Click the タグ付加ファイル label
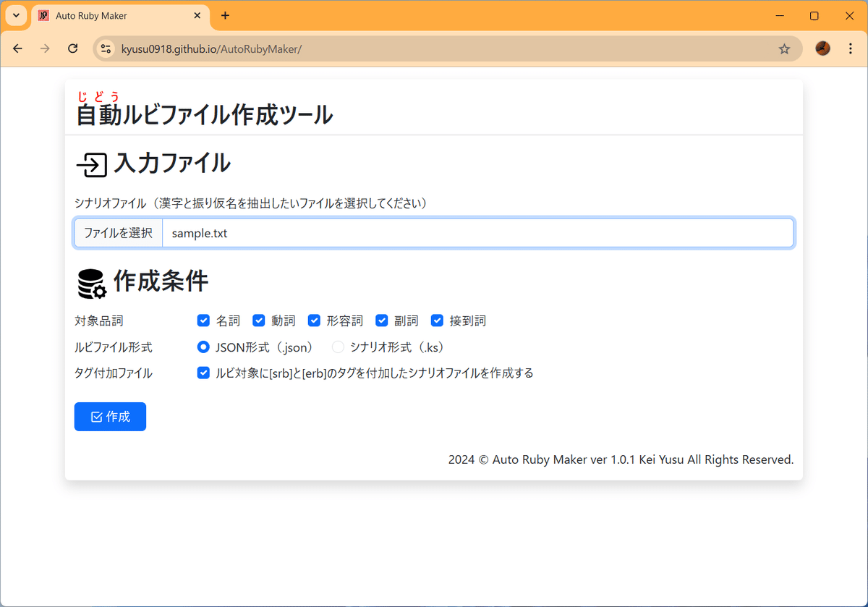This screenshot has width=868, height=607. 114,373
